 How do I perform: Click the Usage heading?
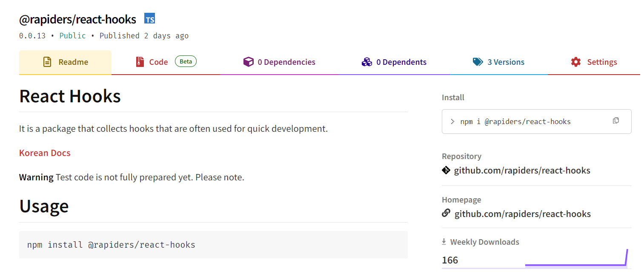tap(44, 206)
